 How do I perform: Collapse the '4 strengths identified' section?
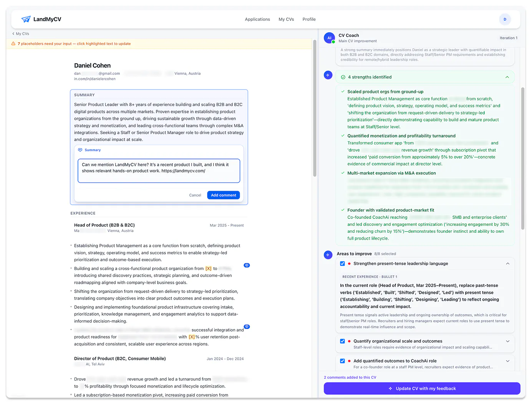(507, 77)
